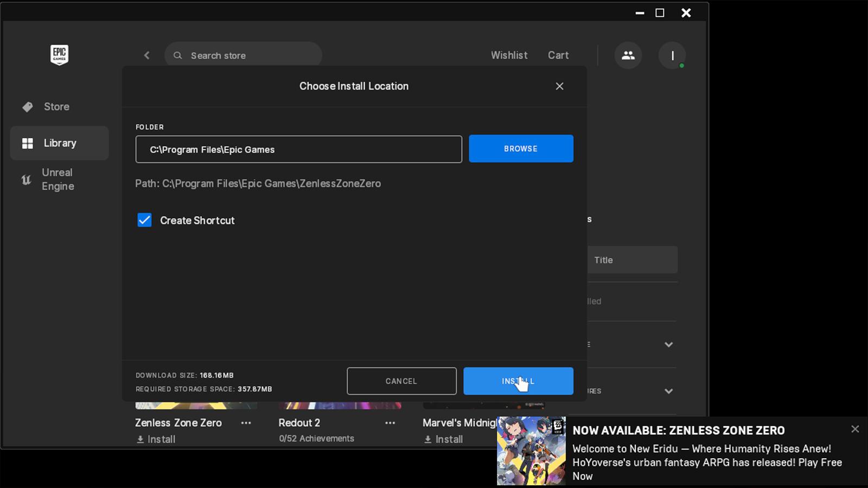Viewport: 868px width, 488px height.
Task: Click Install under Marvel's Midnight Suns
Action: point(443,439)
